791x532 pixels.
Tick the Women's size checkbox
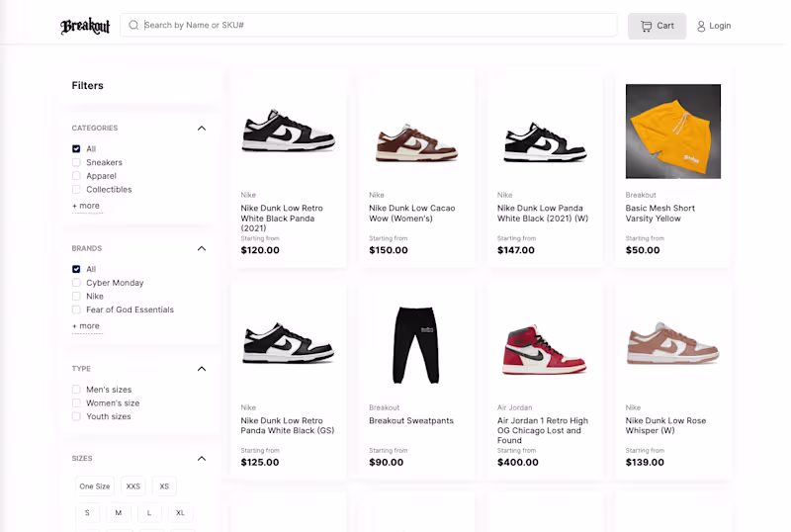(x=76, y=403)
